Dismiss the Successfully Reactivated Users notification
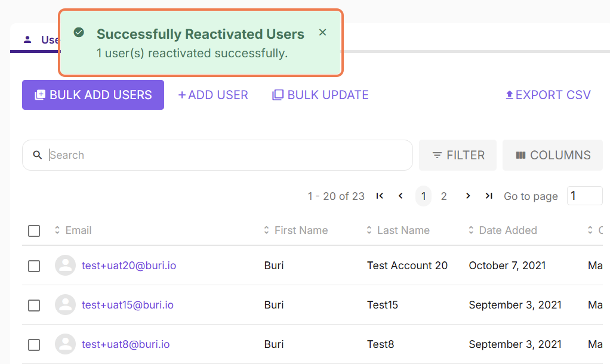This screenshot has height=364, width=610. click(322, 33)
